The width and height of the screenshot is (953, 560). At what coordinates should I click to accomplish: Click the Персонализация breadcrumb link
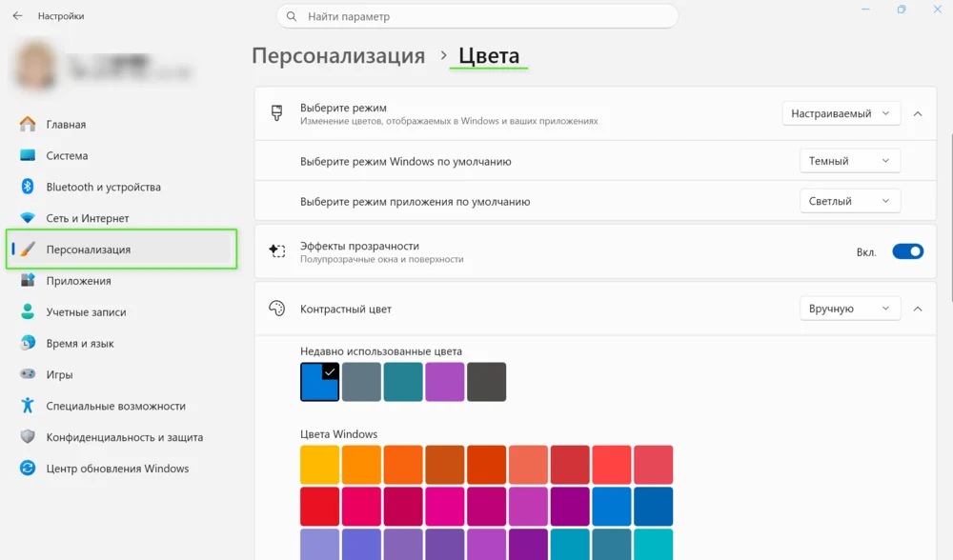338,56
